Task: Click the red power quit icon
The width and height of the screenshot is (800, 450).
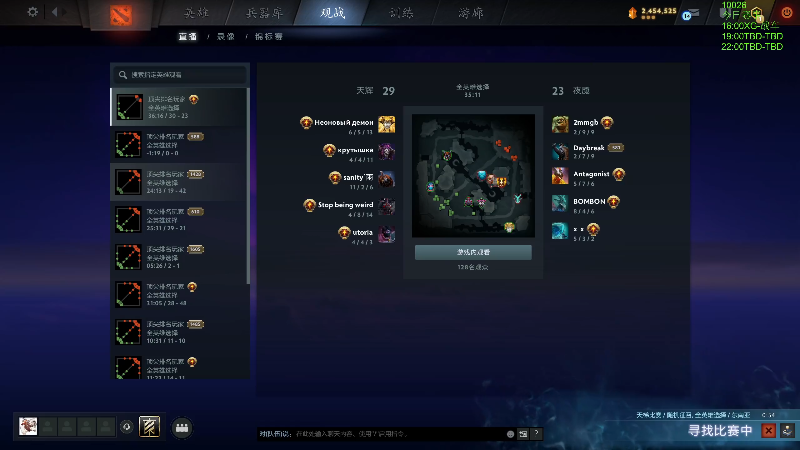Action: click(x=787, y=13)
